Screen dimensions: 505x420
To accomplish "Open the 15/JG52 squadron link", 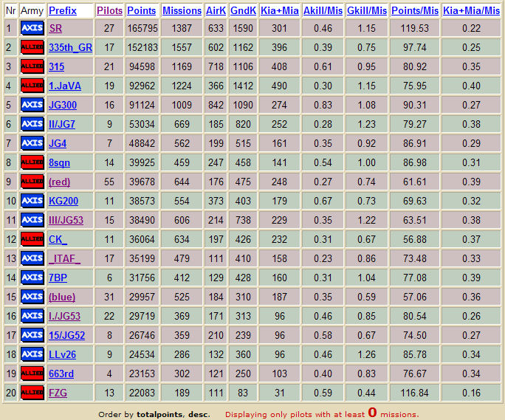I will tap(64, 335).
